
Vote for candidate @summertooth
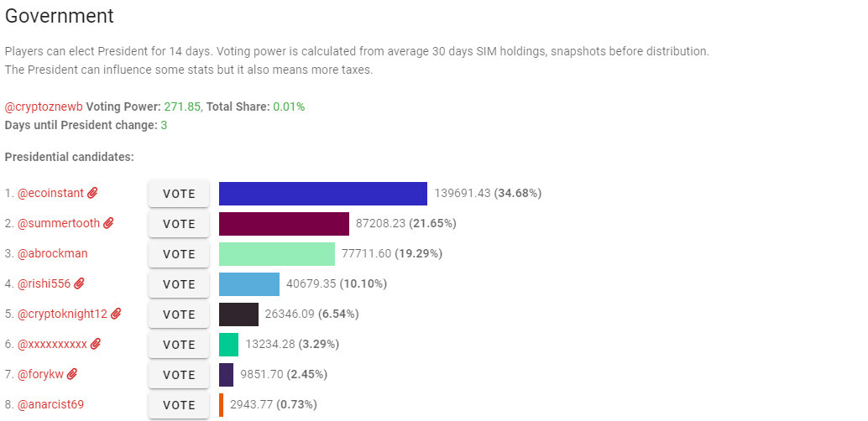(x=179, y=224)
